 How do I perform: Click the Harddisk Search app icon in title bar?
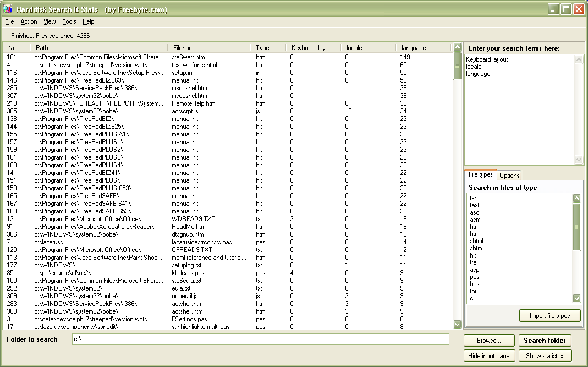8,9
